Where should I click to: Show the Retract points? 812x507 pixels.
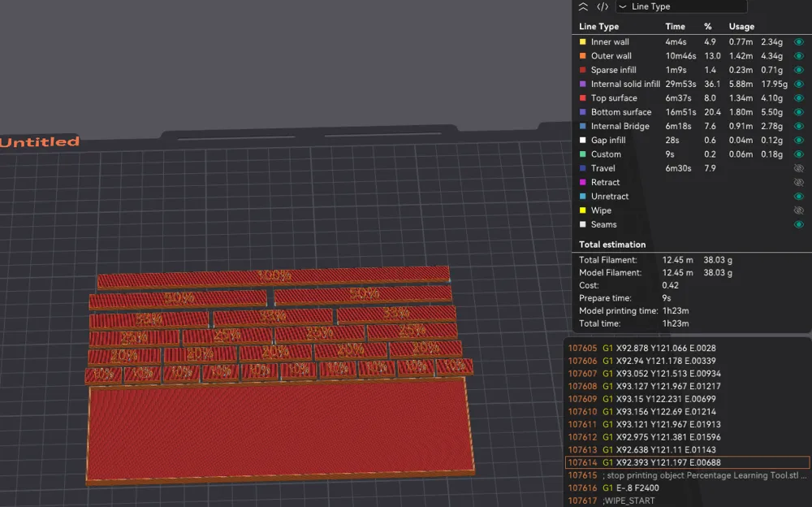pyautogui.click(x=799, y=182)
